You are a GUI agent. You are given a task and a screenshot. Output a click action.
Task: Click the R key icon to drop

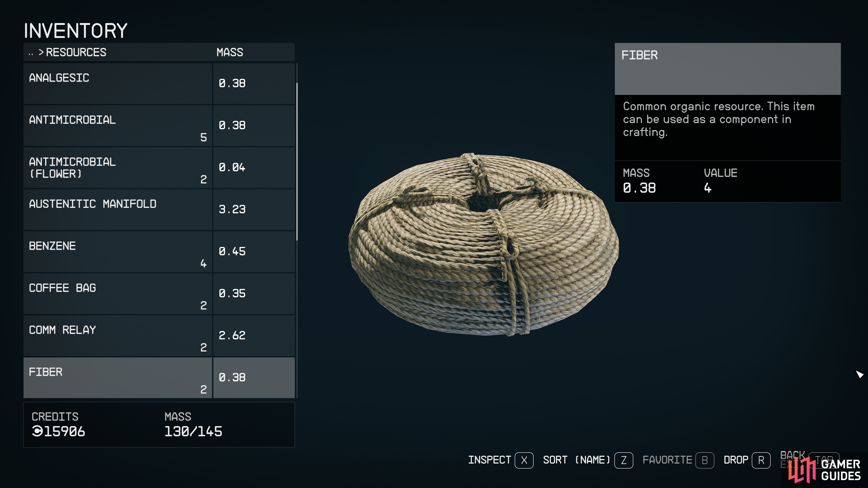point(761,460)
